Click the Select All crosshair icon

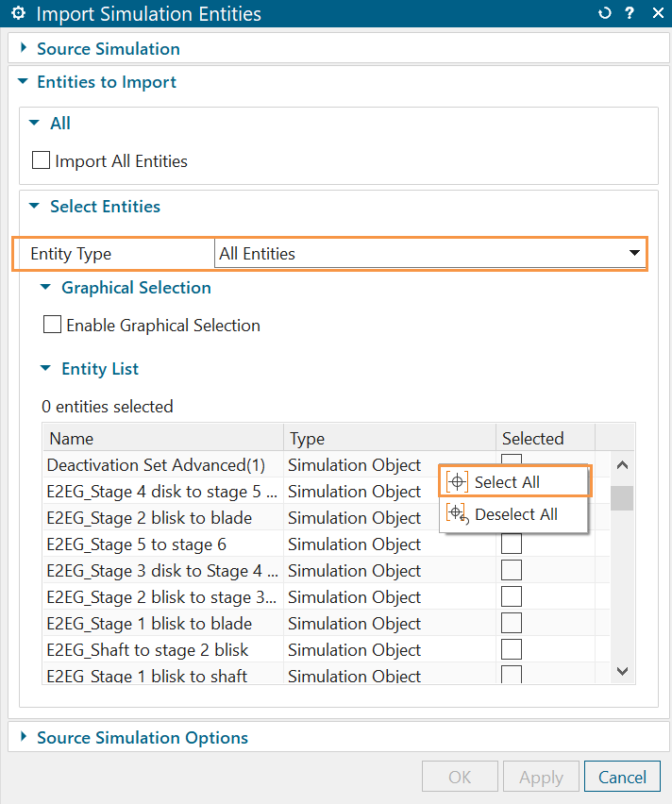coord(457,482)
